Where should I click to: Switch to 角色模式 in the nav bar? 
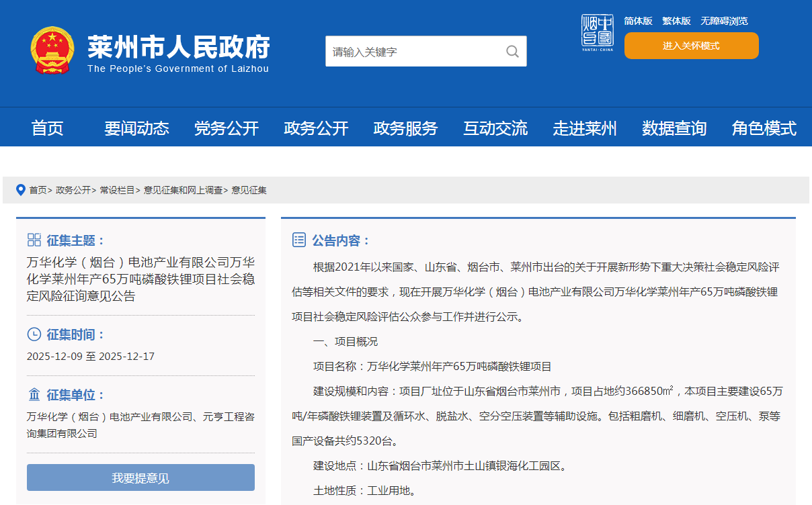pyautogui.click(x=764, y=128)
